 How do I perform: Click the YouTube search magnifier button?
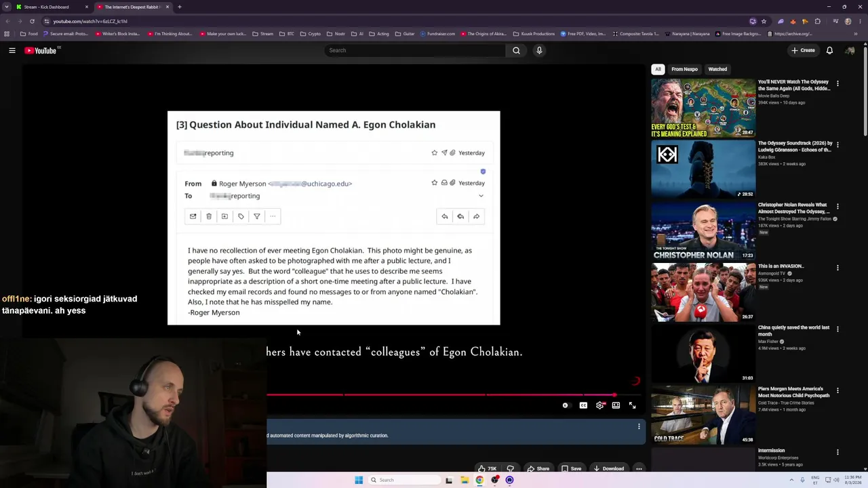516,50
